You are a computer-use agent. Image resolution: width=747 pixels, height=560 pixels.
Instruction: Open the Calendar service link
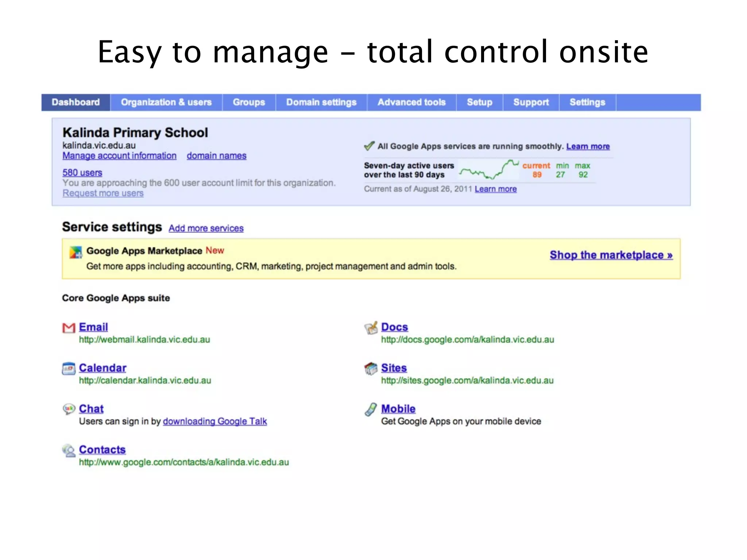click(102, 368)
